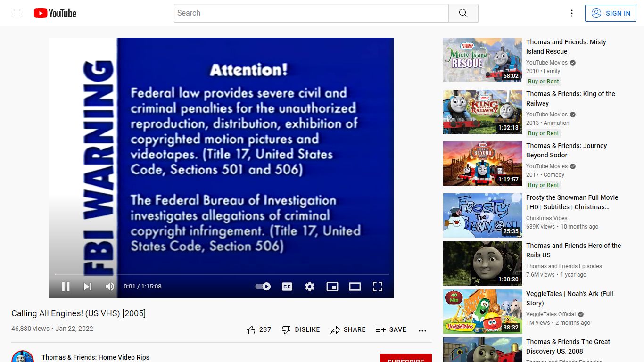The image size is (644, 362).
Task: Click the SHARE button
Action: coord(348,330)
